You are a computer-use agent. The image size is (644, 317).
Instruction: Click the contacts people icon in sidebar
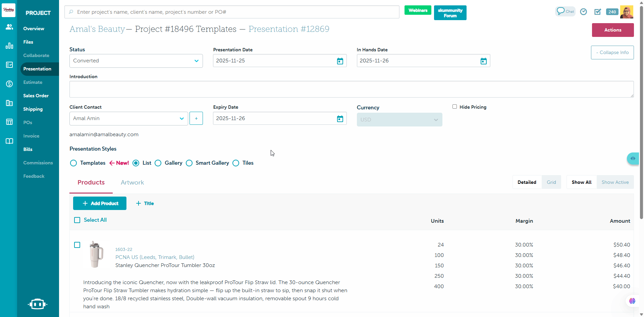(9, 27)
